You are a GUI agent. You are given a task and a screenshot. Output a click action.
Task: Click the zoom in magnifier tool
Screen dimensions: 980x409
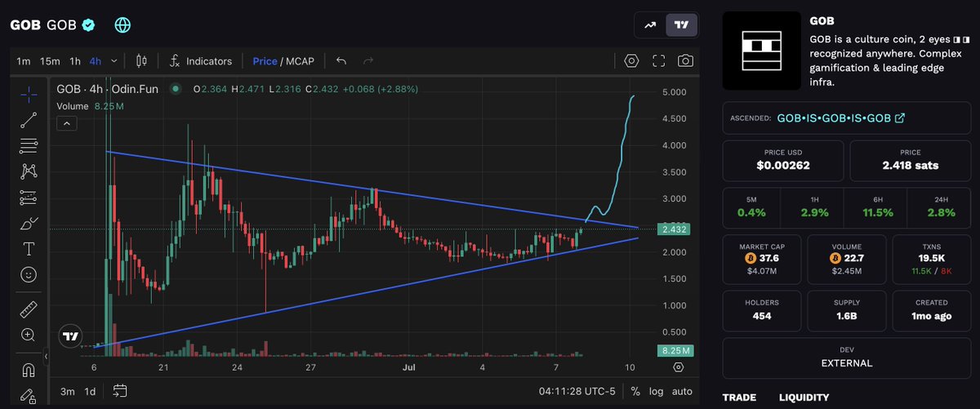[x=29, y=335]
